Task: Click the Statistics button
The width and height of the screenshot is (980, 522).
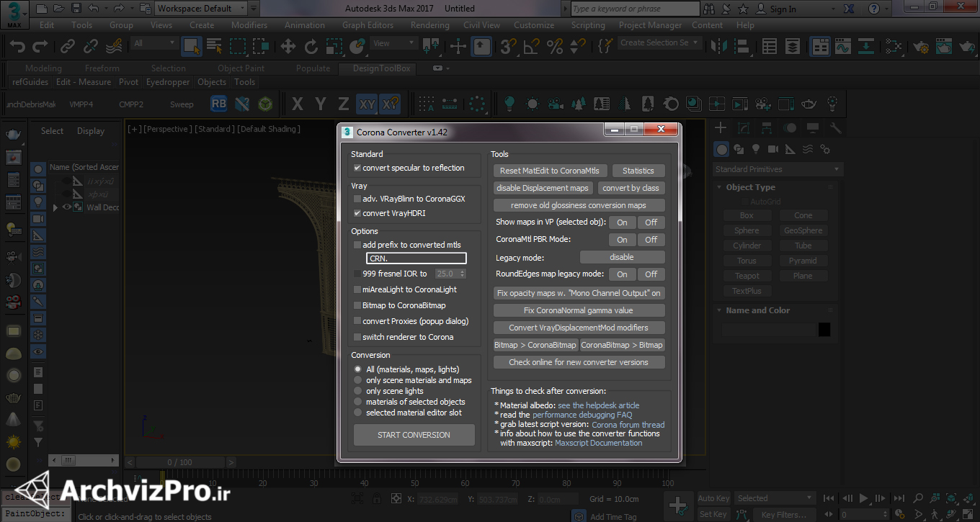Action: click(x=638, y=171)
